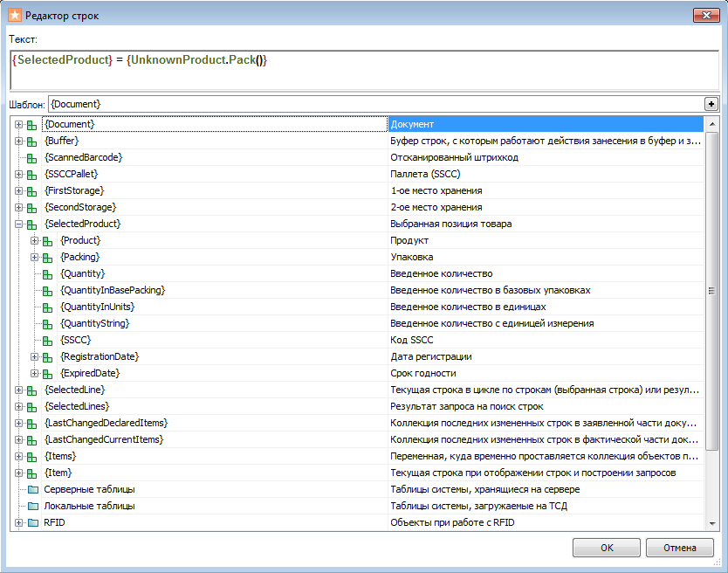Image resolution: width=728 pixels, height=573 pixels.
Task: Click the description 'Отсканированный штрихкод'
Action: 454,157
